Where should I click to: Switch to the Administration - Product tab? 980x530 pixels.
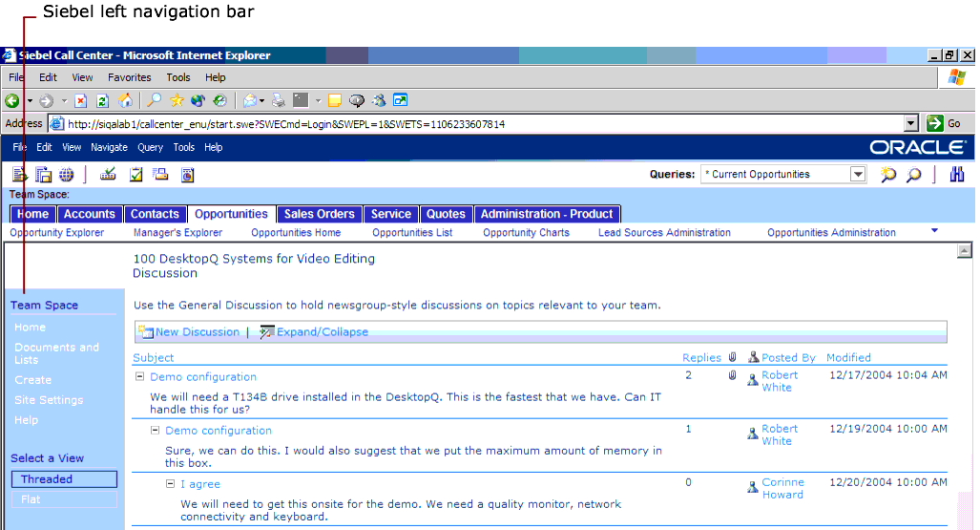[547, 214]
